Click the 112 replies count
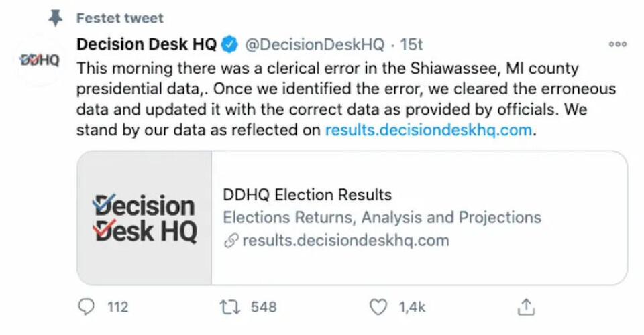 pos(117,307)
